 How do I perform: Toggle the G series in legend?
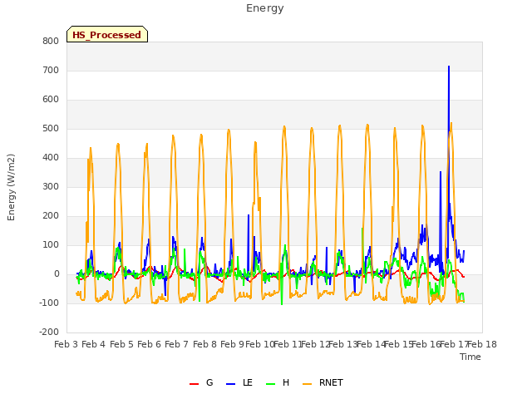(201, 382)
